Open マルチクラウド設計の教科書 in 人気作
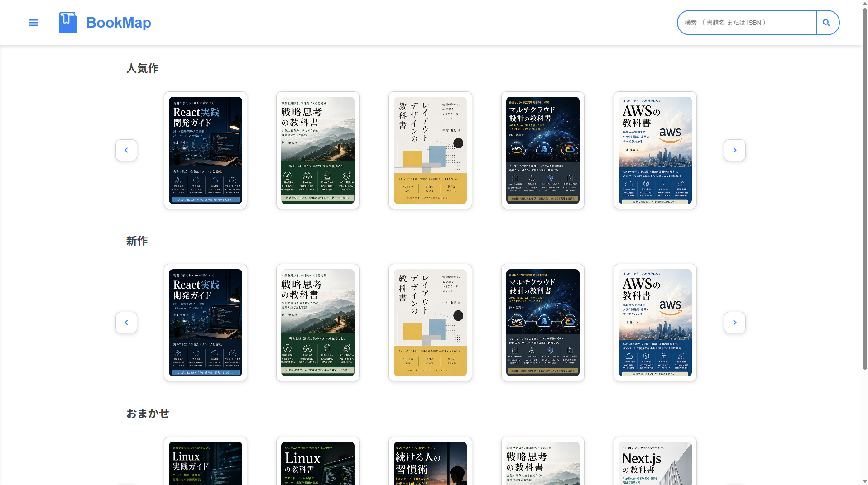The width and height of the screenshot is (868, 485). [543, 150]
